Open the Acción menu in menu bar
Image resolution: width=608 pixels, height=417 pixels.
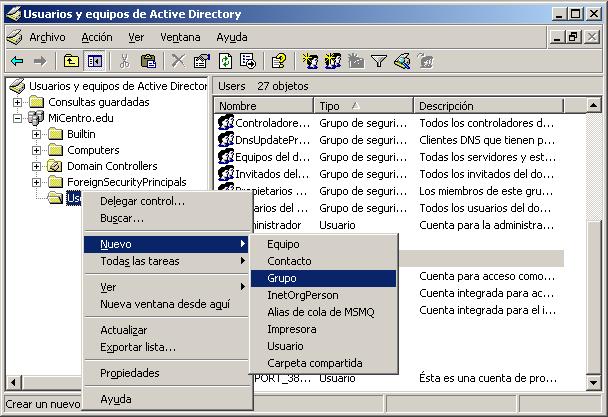pos(97,37)
